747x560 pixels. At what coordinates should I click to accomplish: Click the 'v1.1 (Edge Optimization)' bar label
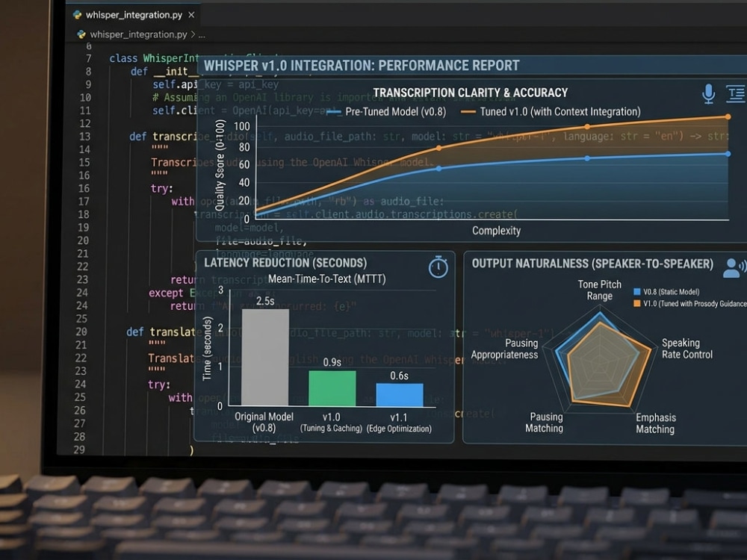coord(399,423)
